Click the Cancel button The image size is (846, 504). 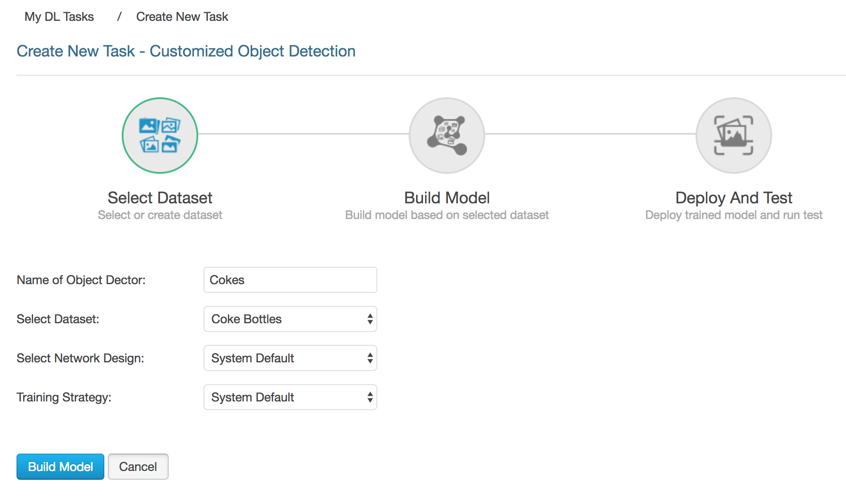138,467
